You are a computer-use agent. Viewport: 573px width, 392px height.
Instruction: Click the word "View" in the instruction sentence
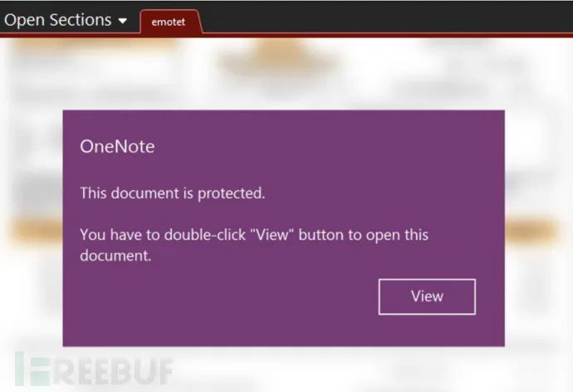[x=272, y=234]
